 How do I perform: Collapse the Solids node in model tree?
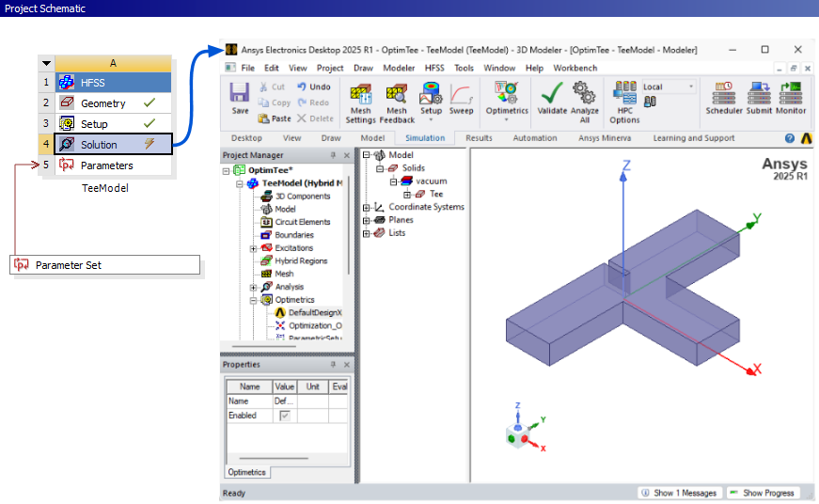pos(380,168)
